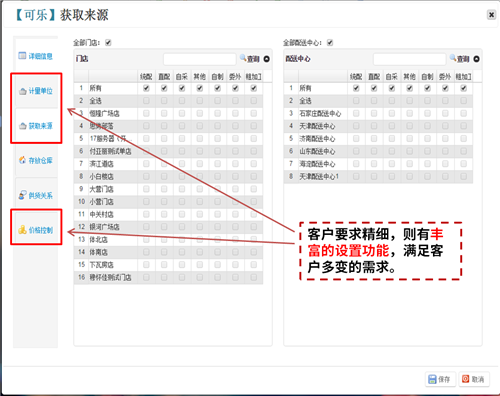Select the 滨江道店 row
500x396 pixels.
168,164
